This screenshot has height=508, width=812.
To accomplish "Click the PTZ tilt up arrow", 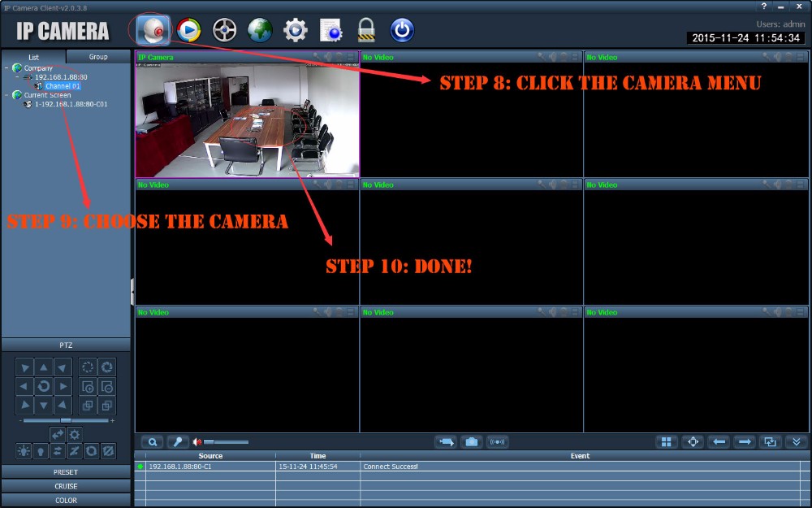I will point(44,368).
